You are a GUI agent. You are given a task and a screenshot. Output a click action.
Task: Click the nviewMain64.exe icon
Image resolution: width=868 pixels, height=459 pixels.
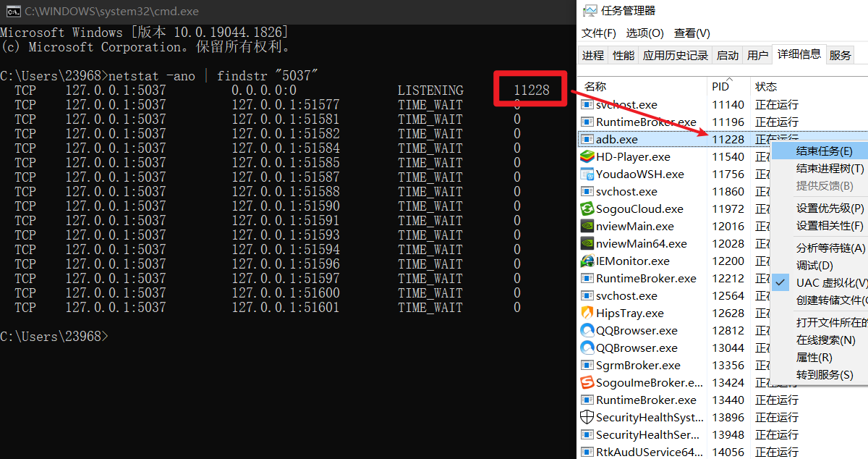click(587, 243)
